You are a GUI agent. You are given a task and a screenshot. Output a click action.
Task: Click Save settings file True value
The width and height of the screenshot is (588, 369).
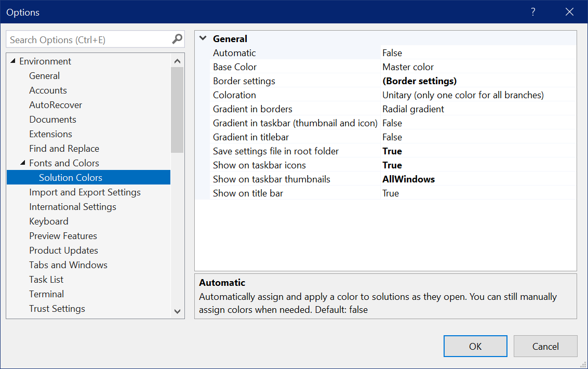(392, 151)
